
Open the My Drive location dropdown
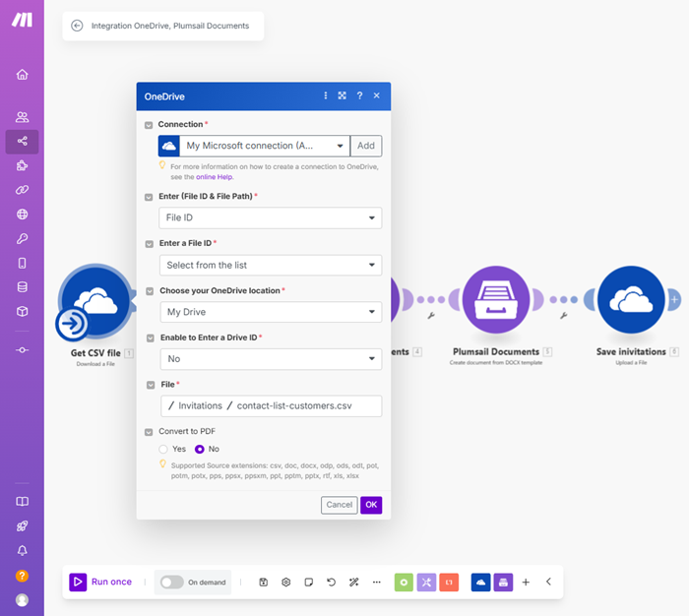tap(271, 312)
